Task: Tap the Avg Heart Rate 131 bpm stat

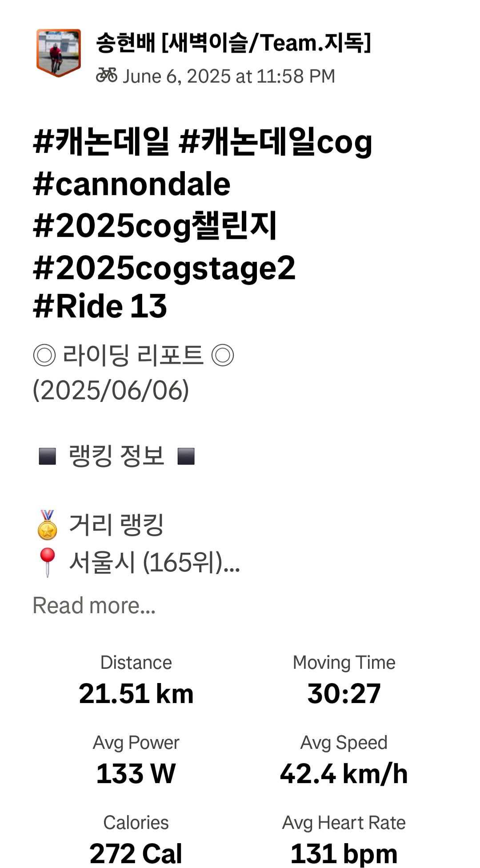Action: pyautogui.click(x=344, y=853)
